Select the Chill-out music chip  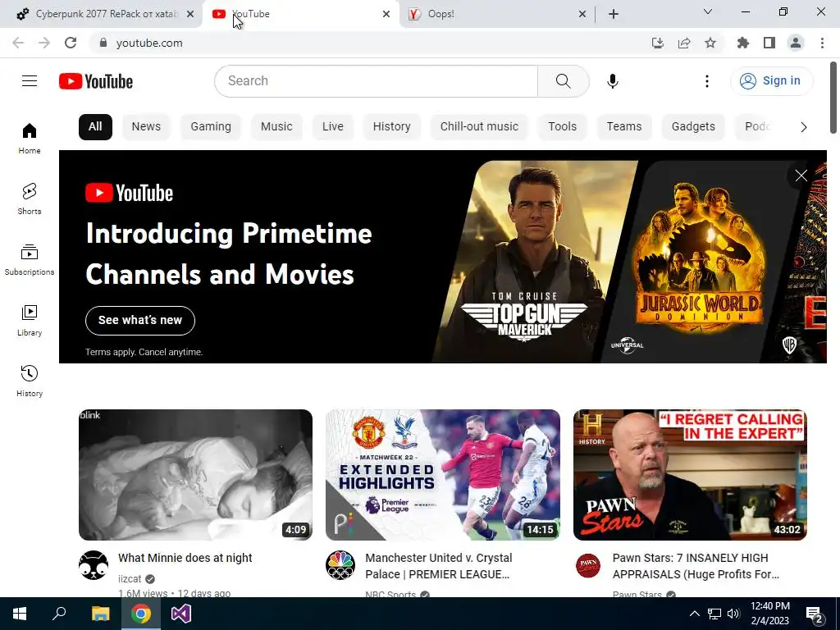coord(479,127)
